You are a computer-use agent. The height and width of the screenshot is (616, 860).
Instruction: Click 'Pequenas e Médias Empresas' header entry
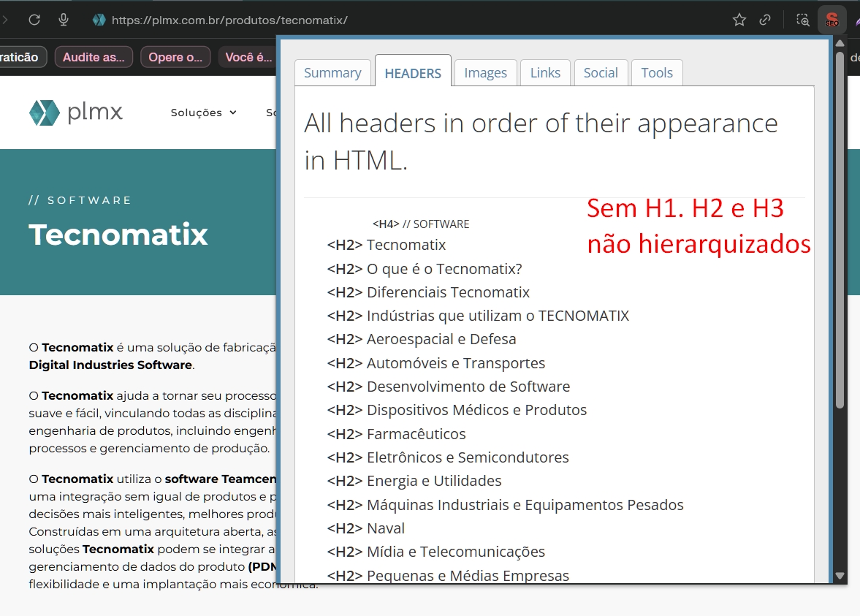coord(448,575)
